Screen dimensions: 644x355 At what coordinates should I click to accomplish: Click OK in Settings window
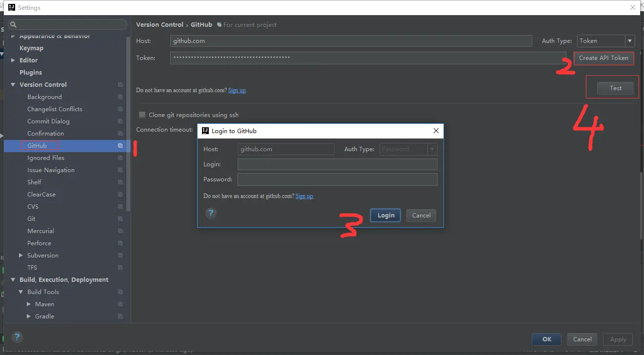pyautogui.click(x=547, y=339)
